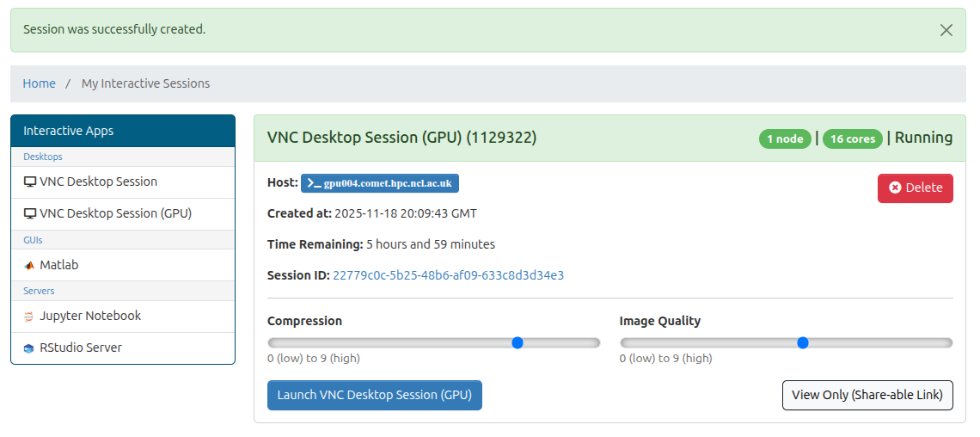Select Matlab from Interactive Apps
This screenshot has width=980, height=437.
pyautogui.click(x=59, y=266)
